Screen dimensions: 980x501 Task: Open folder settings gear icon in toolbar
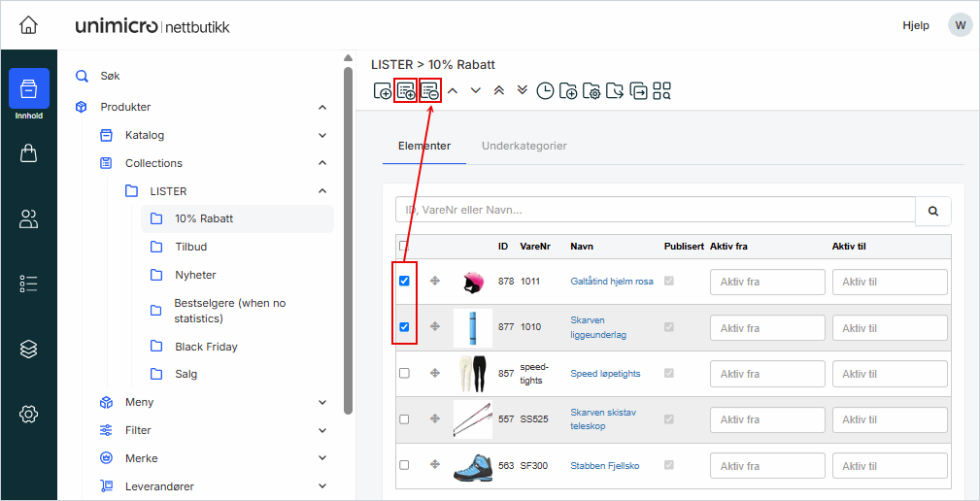[x=592, y=90]
